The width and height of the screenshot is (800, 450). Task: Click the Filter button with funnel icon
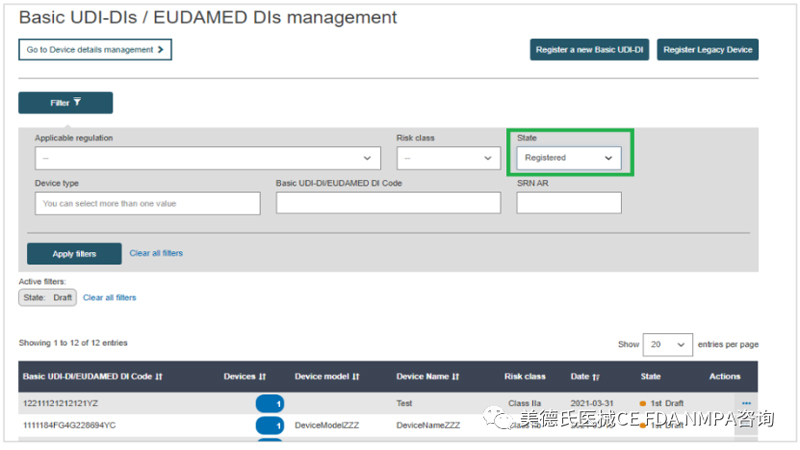coord(65,102)
